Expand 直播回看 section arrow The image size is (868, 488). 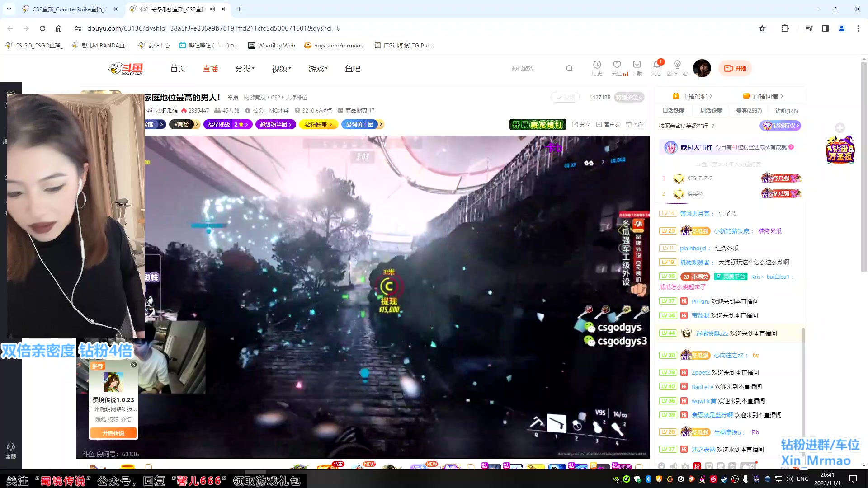782,96
